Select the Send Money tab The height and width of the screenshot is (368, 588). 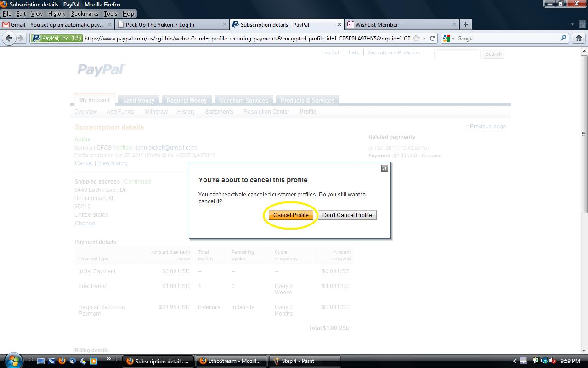coord(138,100)
